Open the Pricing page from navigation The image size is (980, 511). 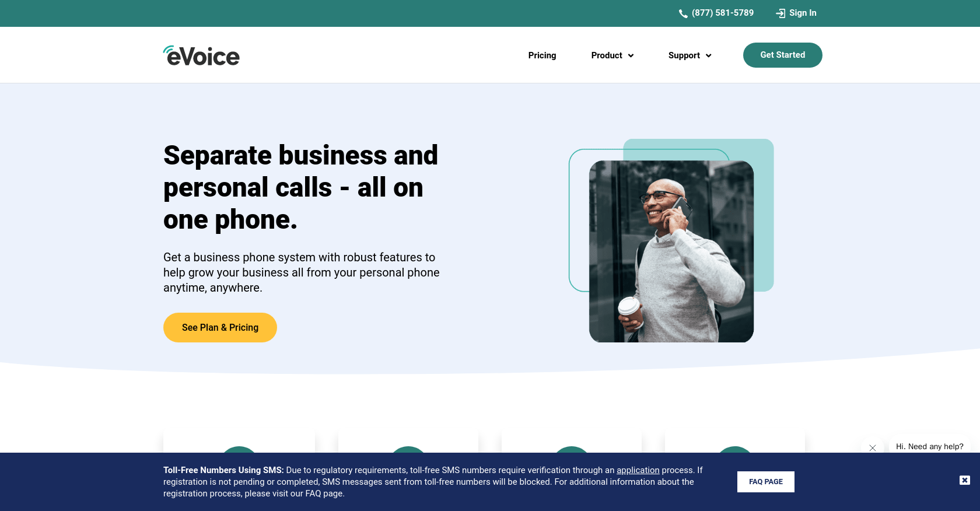[542, 55]
